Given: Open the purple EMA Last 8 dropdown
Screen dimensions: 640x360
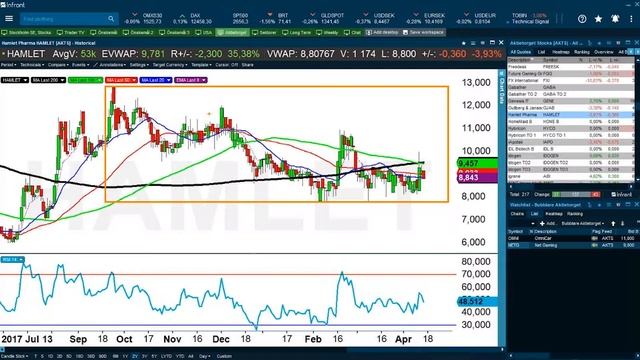Looking at the screenshot, I should [x=191, y=80].
